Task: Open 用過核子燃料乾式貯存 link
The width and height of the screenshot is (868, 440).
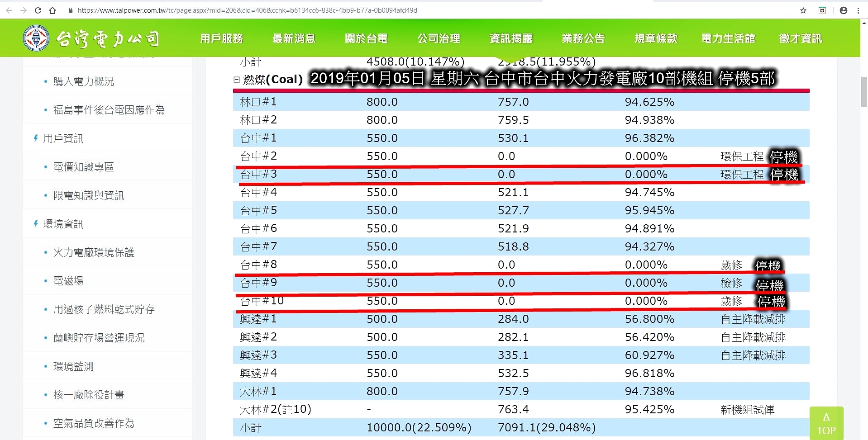Action: coord(104,309)
